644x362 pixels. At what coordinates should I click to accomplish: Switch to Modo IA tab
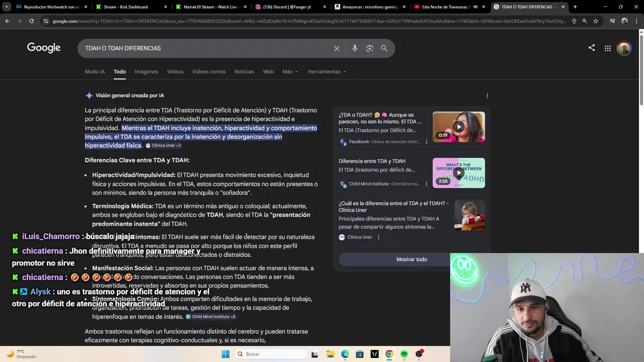pos(95,71)
